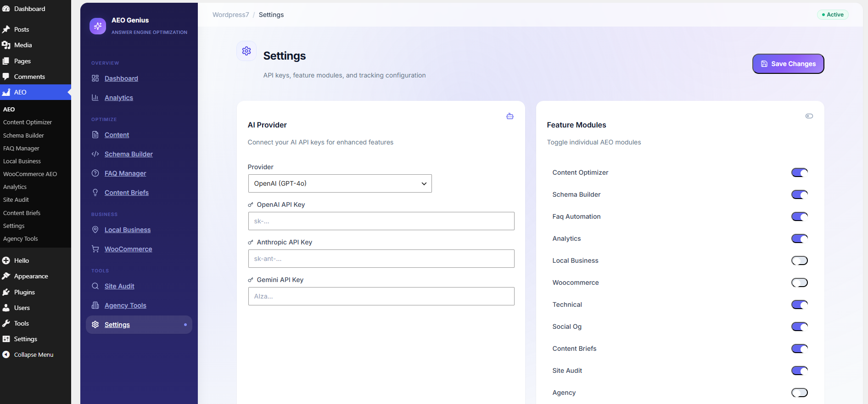Image resolution: width=868 pixels, height=404 pixels.
Task: Disable the Social Og module toggle
Action: click(800, 327)
